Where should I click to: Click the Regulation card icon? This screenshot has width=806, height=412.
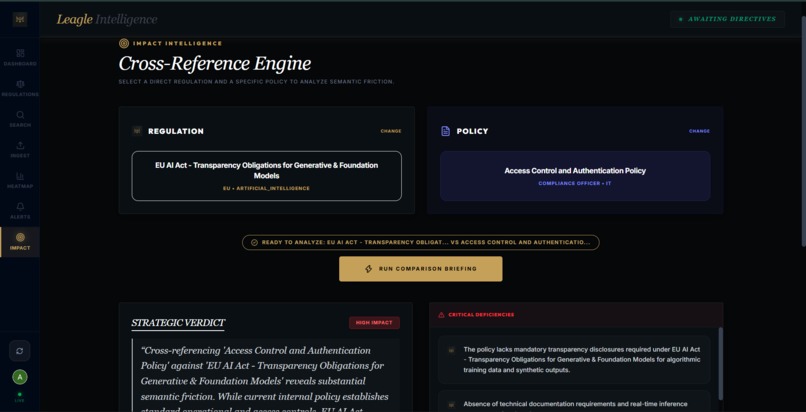[x=137, y=131]
